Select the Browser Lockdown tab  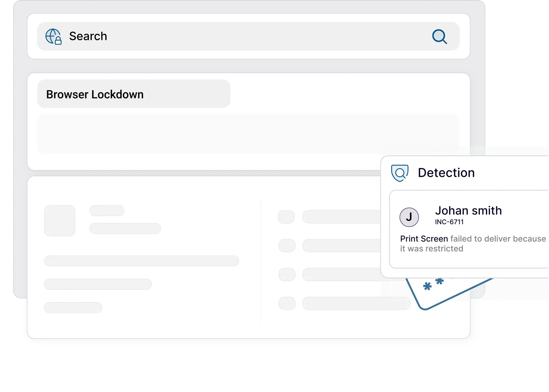tap(134, 94)
